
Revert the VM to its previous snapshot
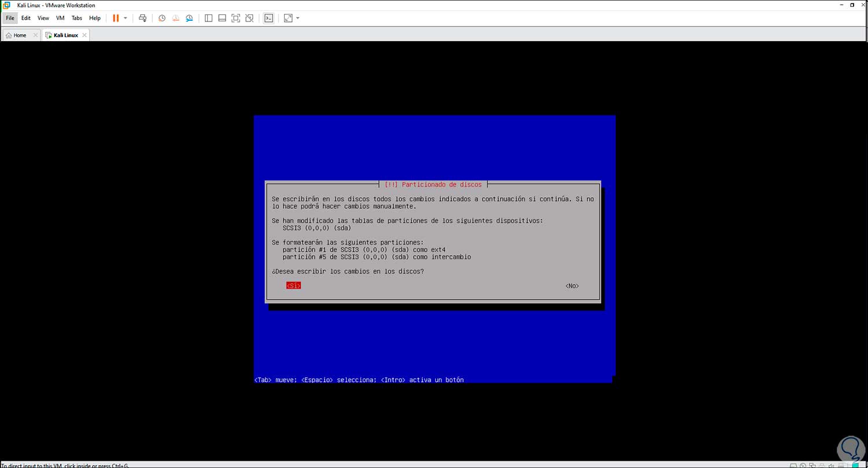pos(176,18)
